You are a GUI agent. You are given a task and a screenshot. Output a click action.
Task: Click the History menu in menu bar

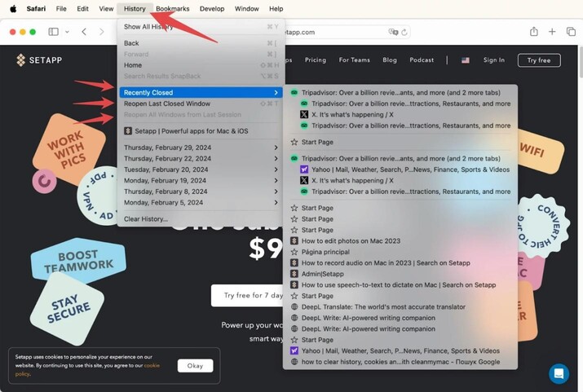coord(135,8)
